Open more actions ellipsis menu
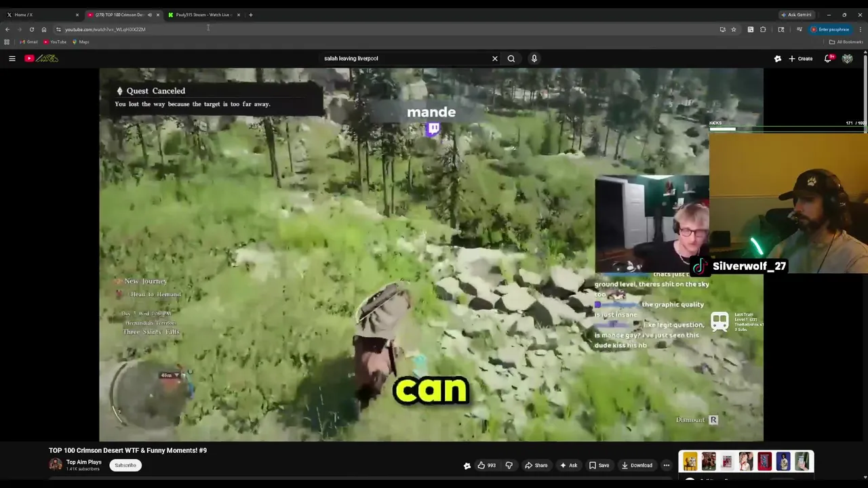The height and width of the screenshot is (488, 868). [666, 465]
